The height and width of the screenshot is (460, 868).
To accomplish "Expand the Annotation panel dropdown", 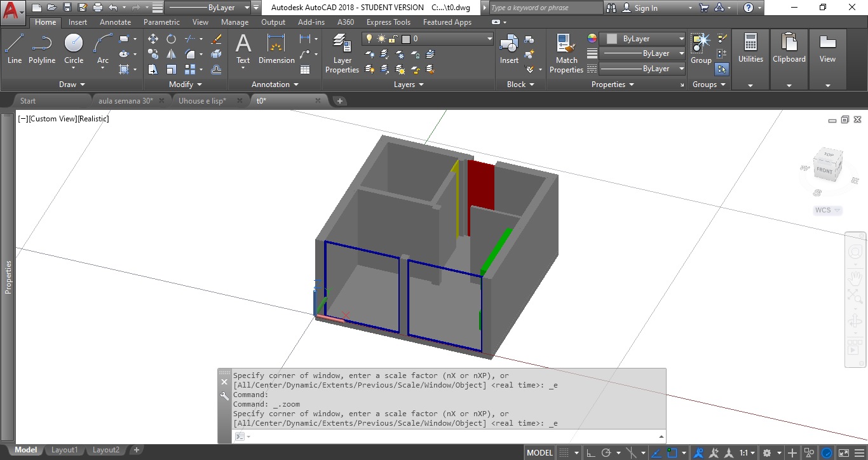I will point(275,84).
